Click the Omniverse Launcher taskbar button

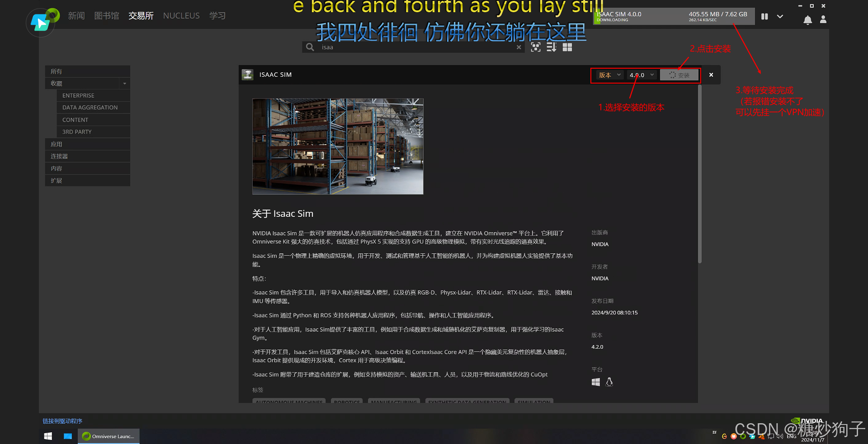tap(108, 436)
